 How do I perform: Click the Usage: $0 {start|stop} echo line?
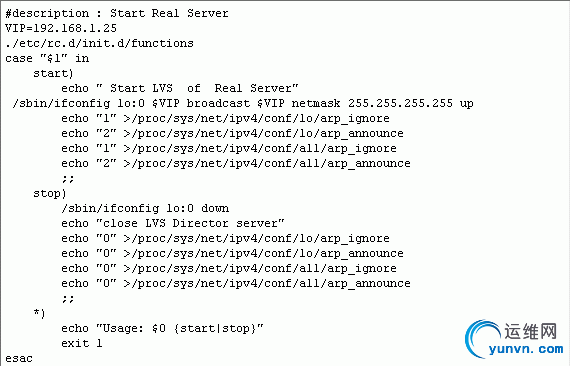162,329
